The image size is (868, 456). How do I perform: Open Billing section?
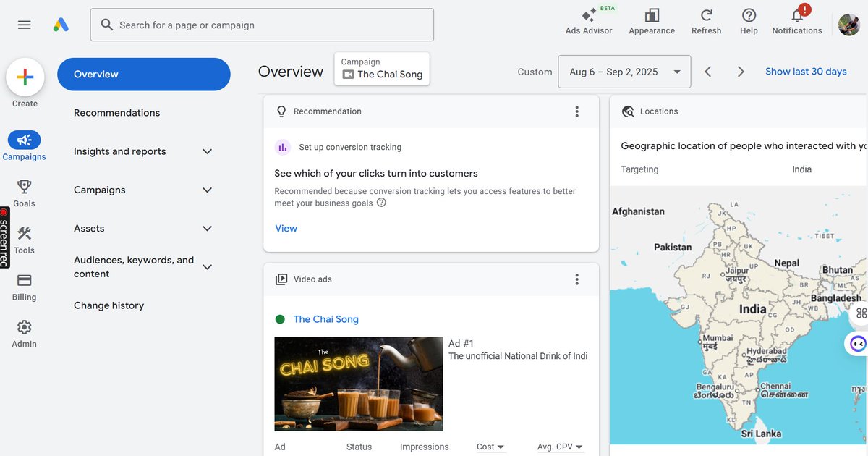(x=24, y=287)
